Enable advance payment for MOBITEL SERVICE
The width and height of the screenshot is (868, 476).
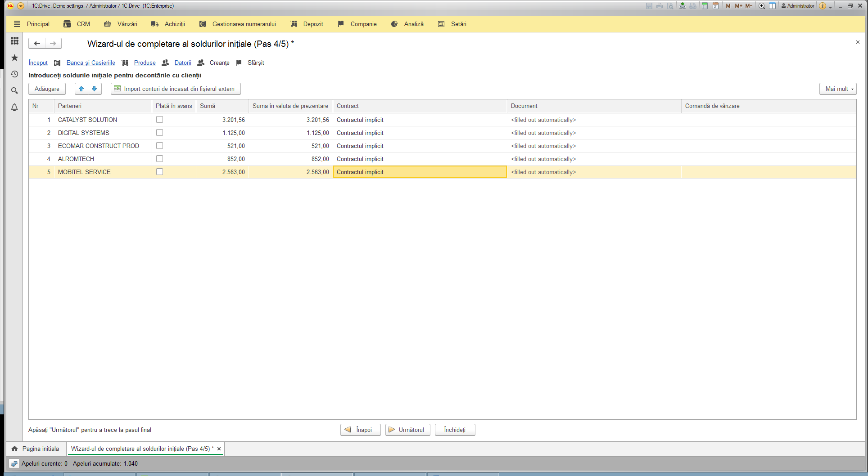point(159,172)
